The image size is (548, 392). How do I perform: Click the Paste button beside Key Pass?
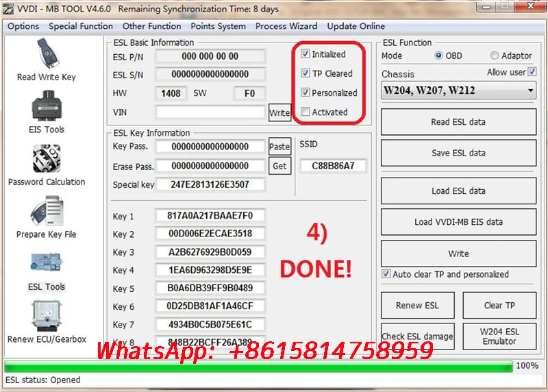click(279, 147)
